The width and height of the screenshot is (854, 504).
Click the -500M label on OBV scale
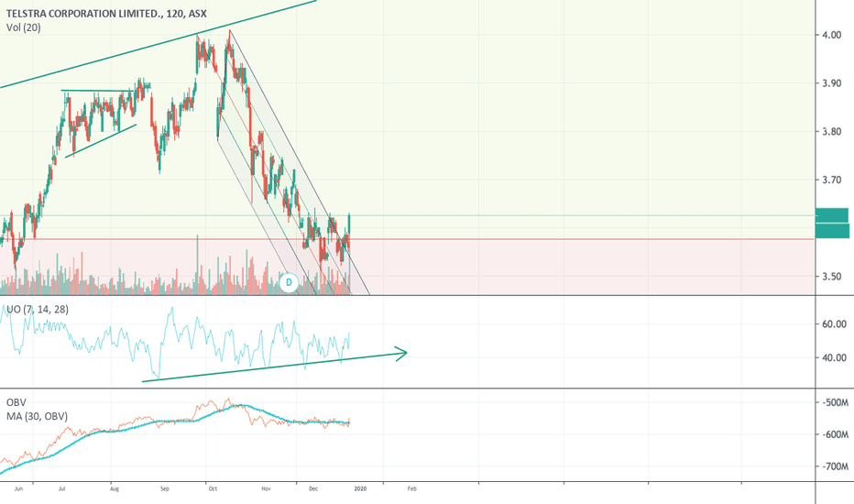835,402
